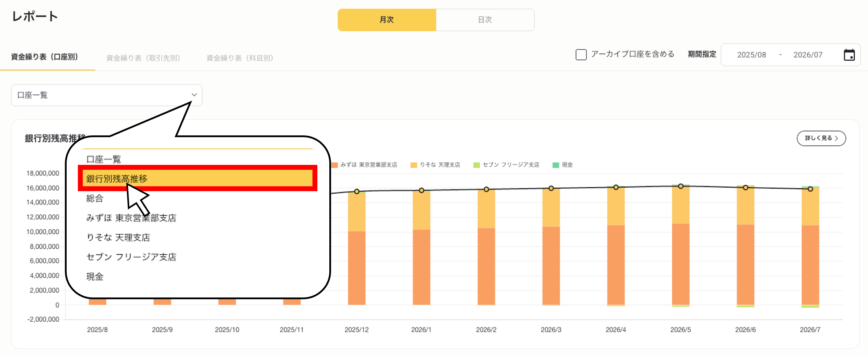Screen dimensions: 868x355
Task: Click the 詳しく見る button
Action: point(821,138)
